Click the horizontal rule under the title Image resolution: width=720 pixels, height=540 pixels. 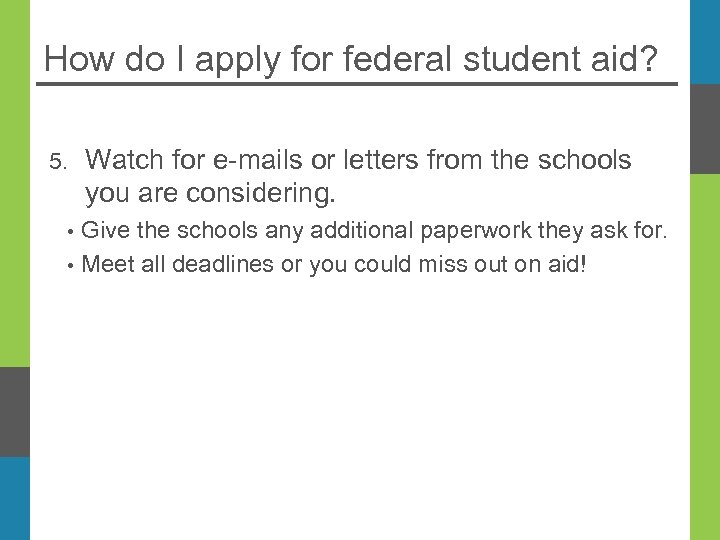pyautogui.click(x=357, y=83)
